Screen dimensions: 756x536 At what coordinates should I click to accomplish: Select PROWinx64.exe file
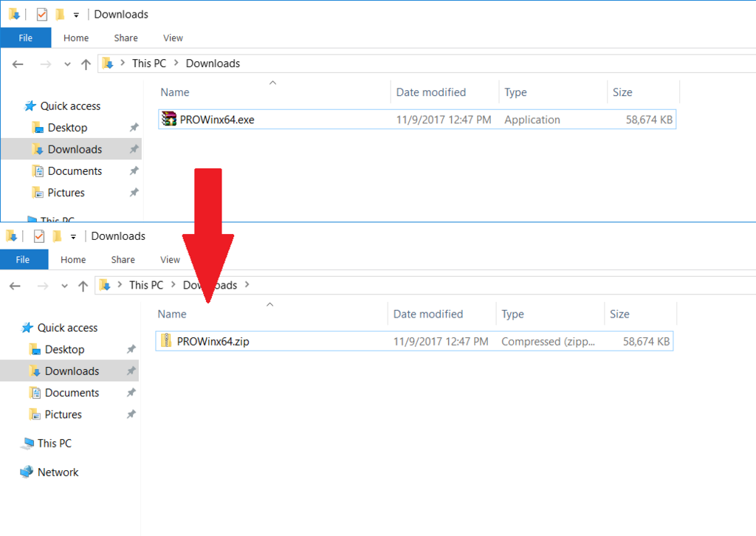tap(417, 119)
